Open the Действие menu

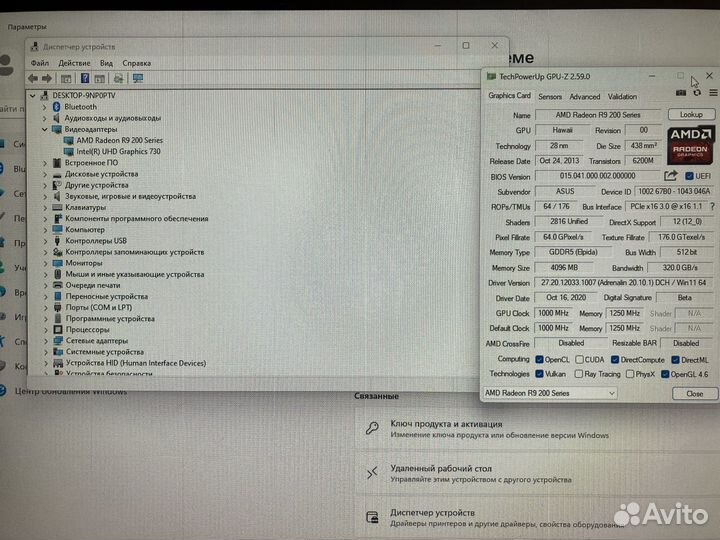pos(74,63)
